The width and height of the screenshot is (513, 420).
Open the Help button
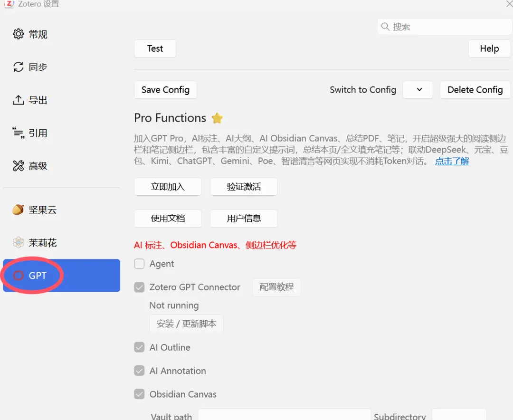click(489, 48)
